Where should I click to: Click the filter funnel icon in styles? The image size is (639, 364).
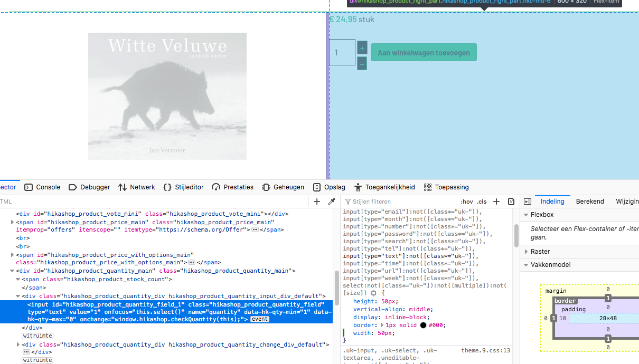348,202
